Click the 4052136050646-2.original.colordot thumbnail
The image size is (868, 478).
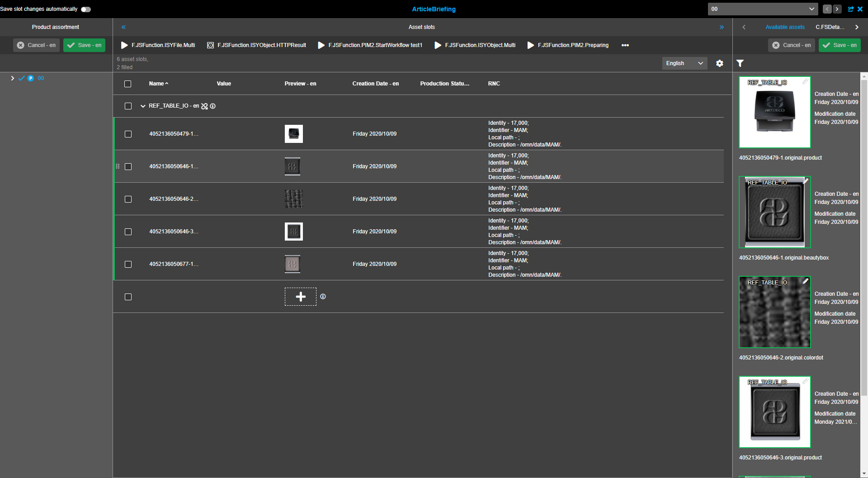click(x=774, y=312)
